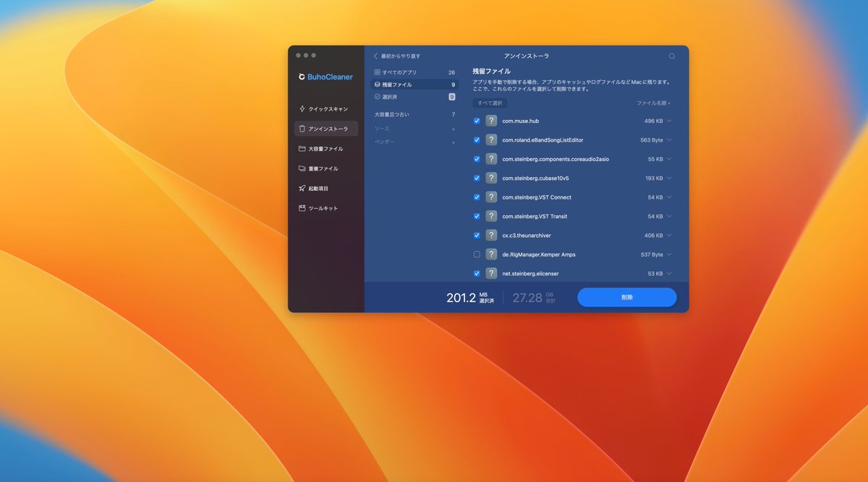
Task: Select the 残留ファイル filter
Action: [414, 85]
